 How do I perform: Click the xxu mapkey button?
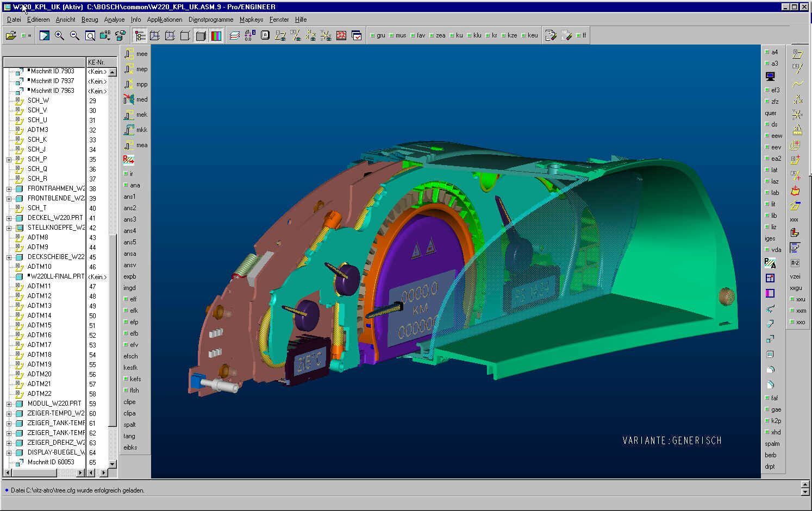click(798, 299)
